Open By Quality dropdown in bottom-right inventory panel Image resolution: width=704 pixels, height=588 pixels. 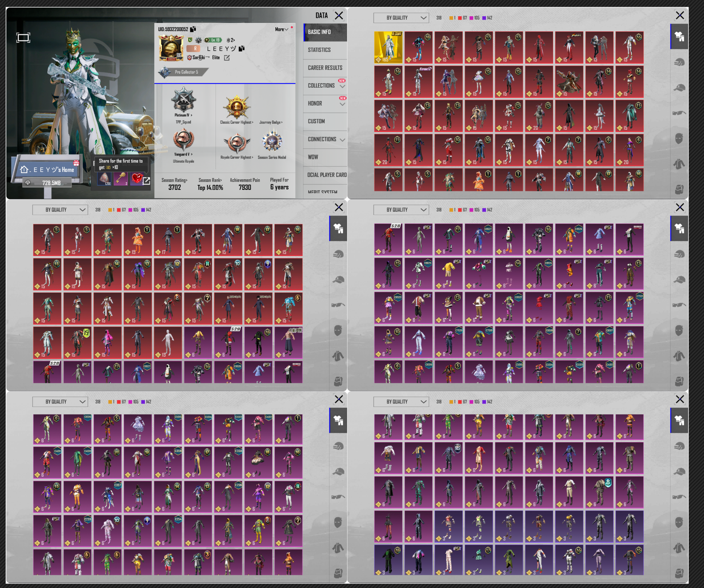pyautogui.click(x=401, y=402)
